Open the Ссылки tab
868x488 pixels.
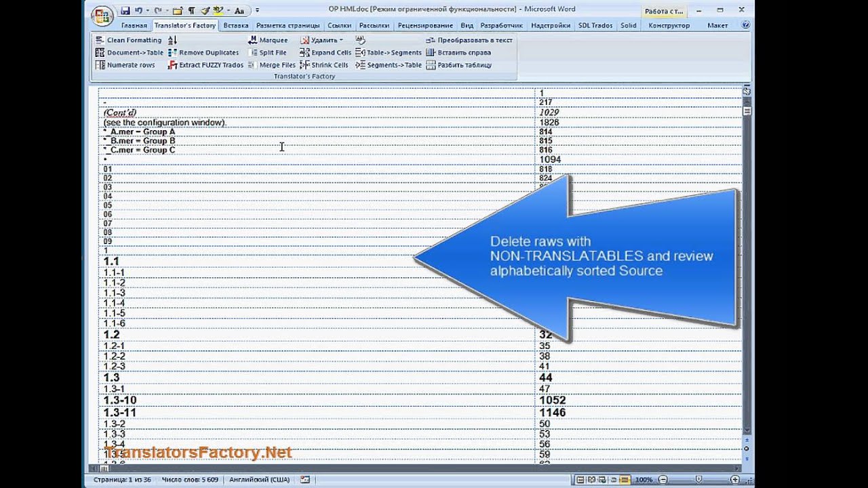(339, 25)
